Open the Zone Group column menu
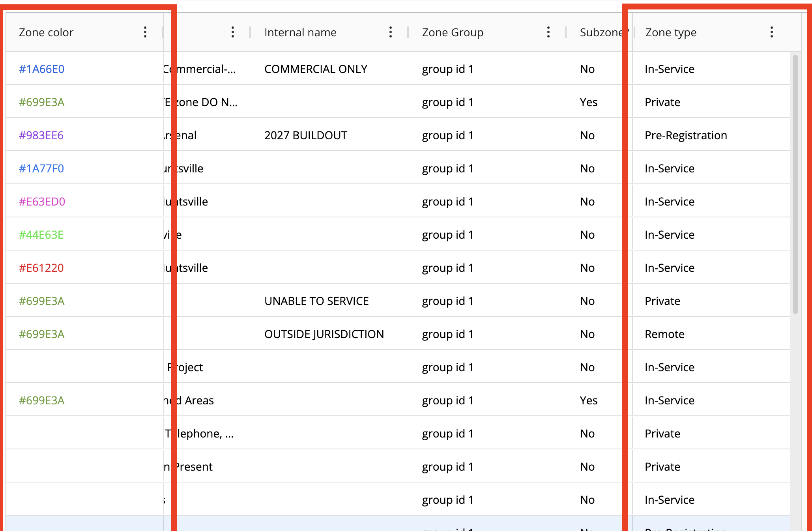The width and height of the screenshot is (812, 531). (x=548, y=32)
